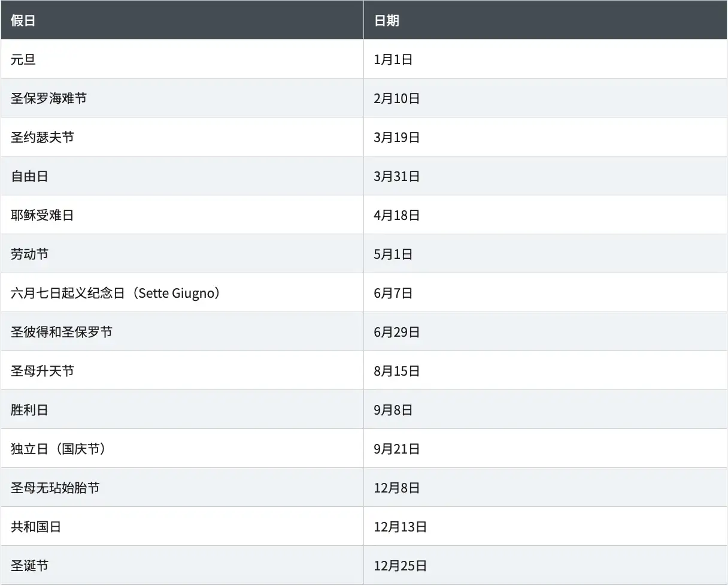The width and height of the screenshot is (728, 586).
Task: Click the 劳动节 holiday name
Action: coord(29,254)
